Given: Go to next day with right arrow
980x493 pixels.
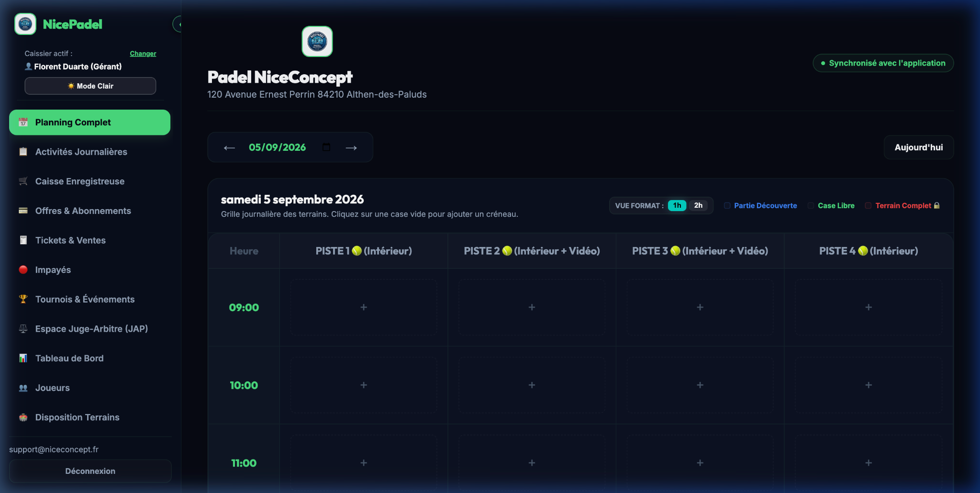Looking at the screenshot, I should click(351, 148).
